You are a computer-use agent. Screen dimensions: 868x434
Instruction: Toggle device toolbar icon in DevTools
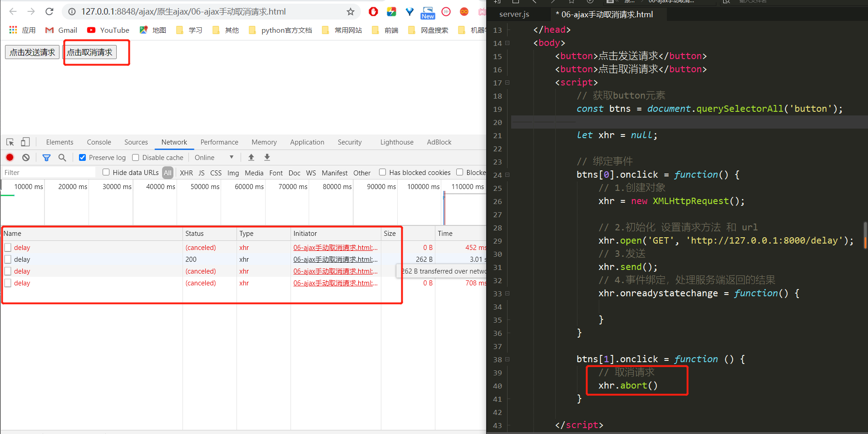click(25, 142)
